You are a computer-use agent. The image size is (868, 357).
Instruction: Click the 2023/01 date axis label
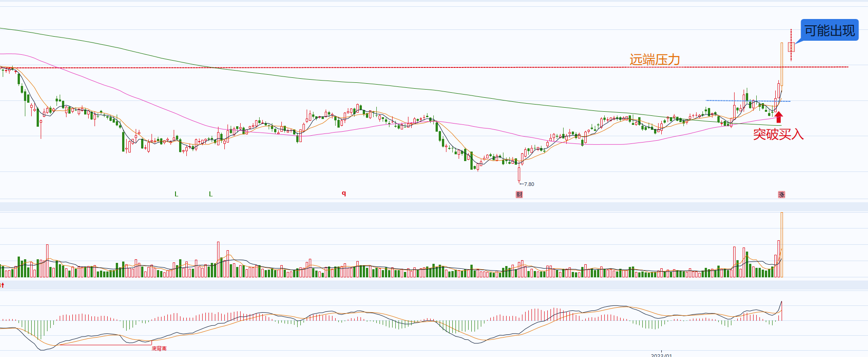pos(661,355)
